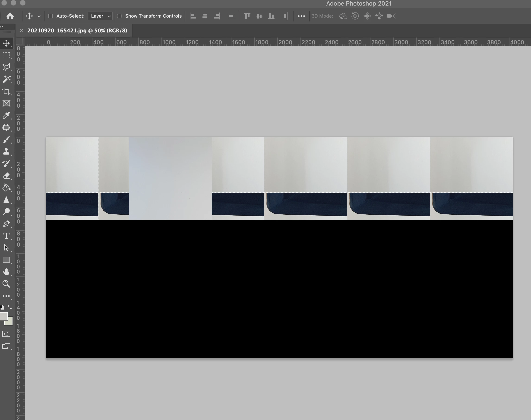
Task: Select the Magic Wand tool
Action: point(6,79)
